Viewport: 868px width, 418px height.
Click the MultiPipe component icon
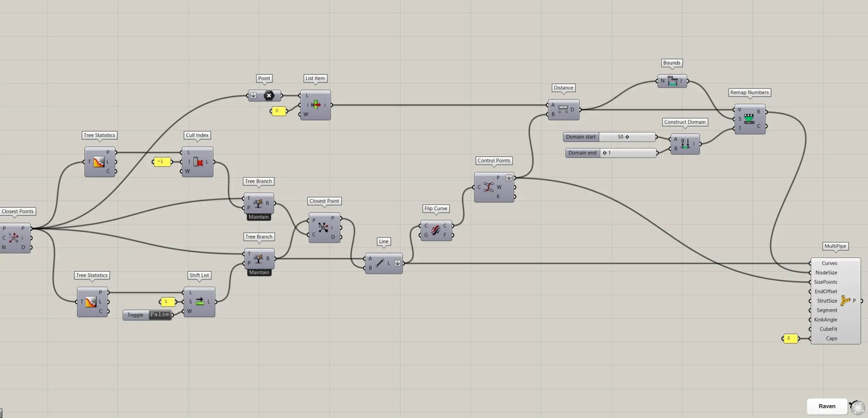[845, 301]
